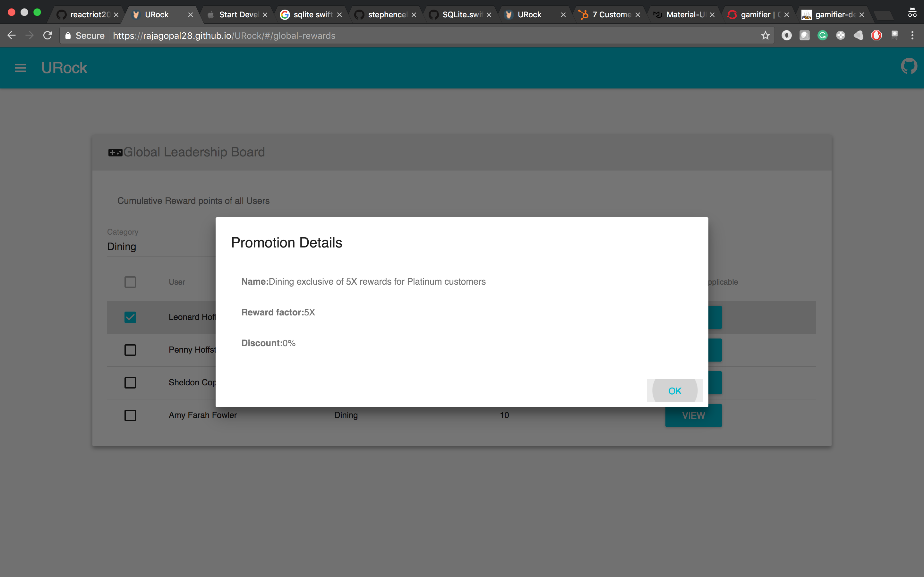The width and height of the screenshot is (924, 577).
Task: Click the Grammarly extension icon
Action: click(x=822, y=36)
